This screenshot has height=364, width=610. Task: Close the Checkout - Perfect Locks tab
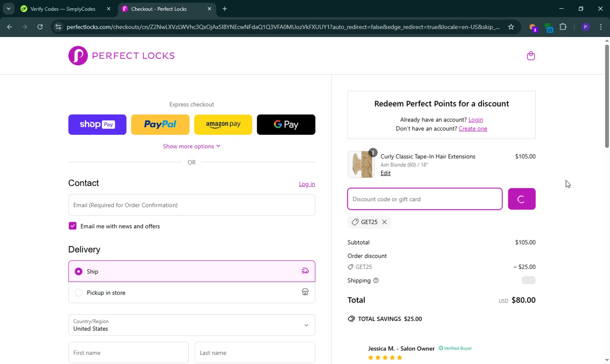(x=209, y=9)
